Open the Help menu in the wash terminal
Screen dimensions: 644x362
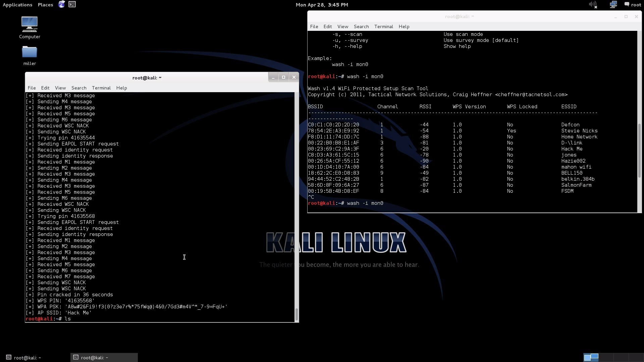tap(404, 26)
